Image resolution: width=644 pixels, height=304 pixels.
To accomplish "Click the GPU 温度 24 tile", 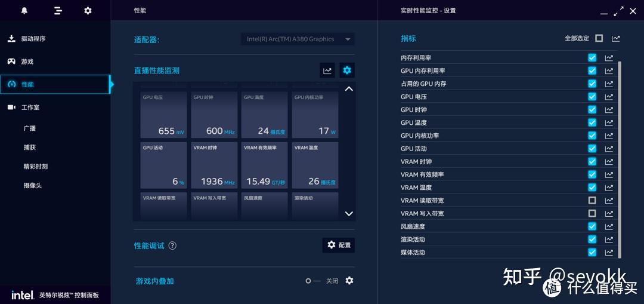I will (265, 115).
